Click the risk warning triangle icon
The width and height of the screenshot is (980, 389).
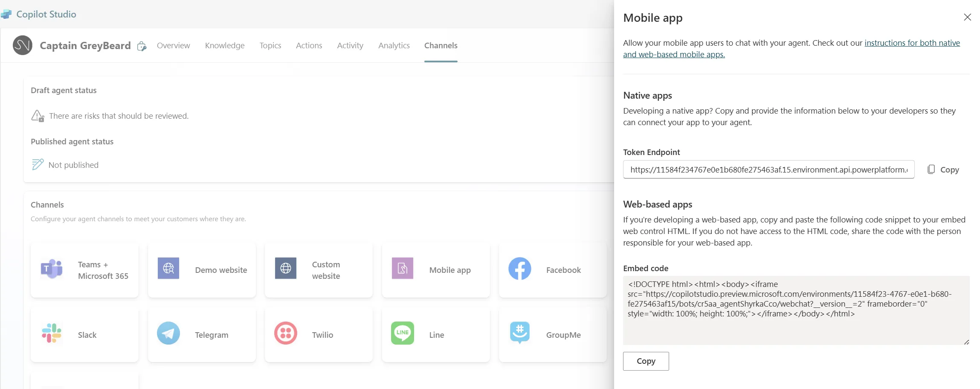pyautogui.click(x=38, y=116)
